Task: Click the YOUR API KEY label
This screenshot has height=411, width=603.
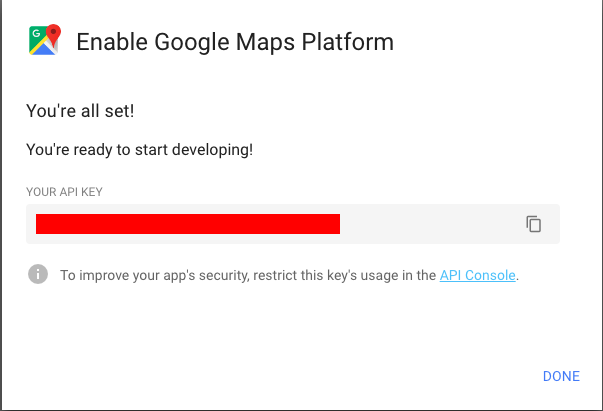Action: 64,192
